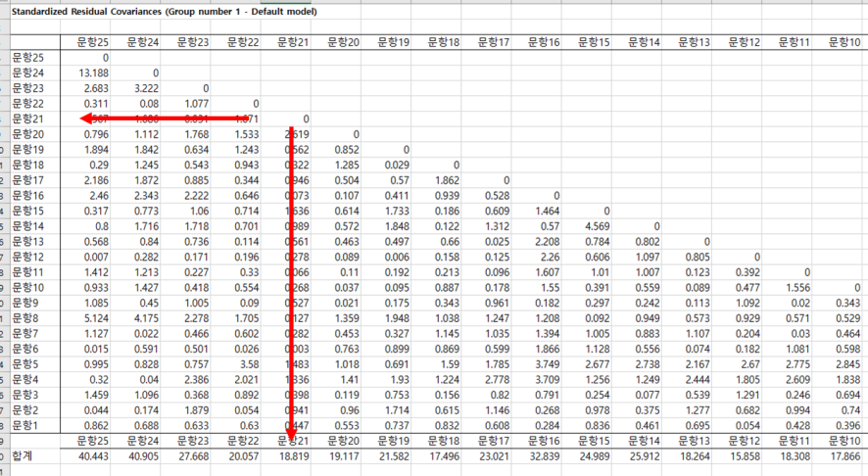The height and width of the screenshot is (476, 868).
Task: Select the 합계 total 24.989
Action: [595, 456]
